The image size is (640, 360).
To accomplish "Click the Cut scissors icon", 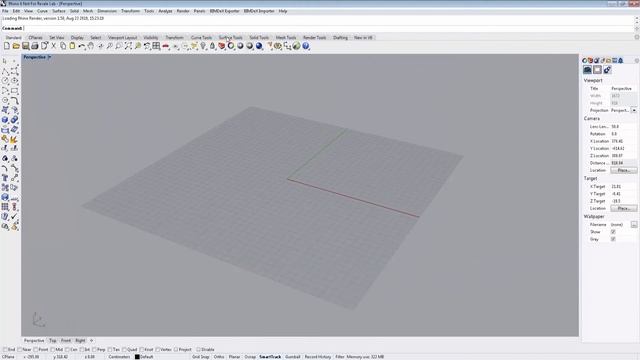I will point(53,46).
